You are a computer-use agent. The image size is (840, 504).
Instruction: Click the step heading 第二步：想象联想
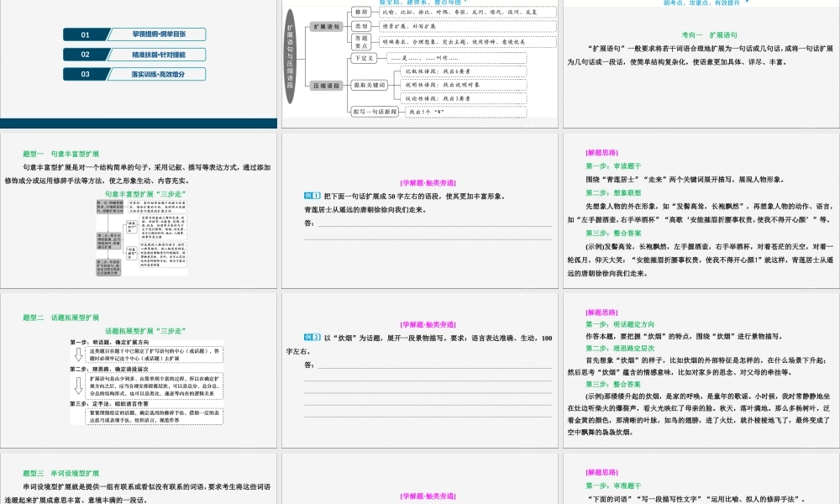tap(613, 193)
